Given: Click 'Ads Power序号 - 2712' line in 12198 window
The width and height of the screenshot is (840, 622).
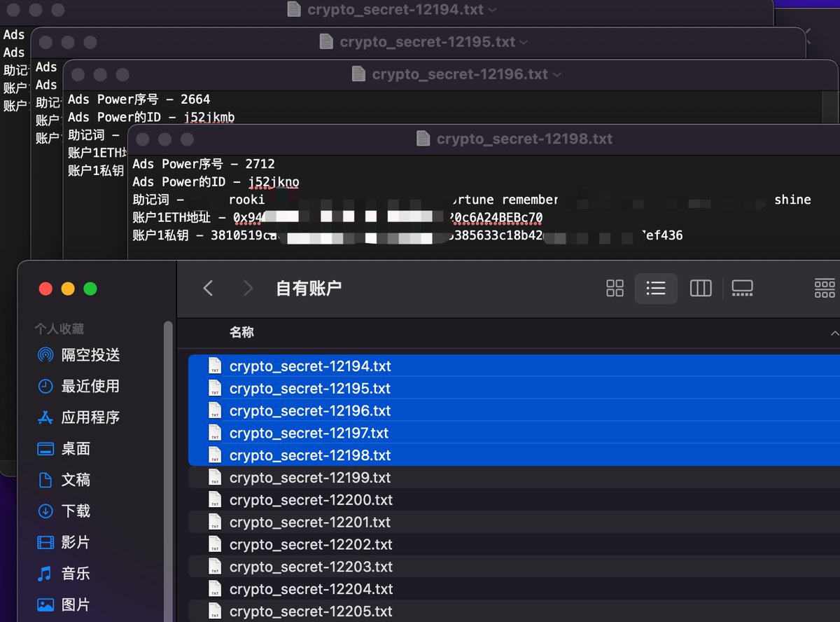Looking at the screenshot, I should coord(203,164).
